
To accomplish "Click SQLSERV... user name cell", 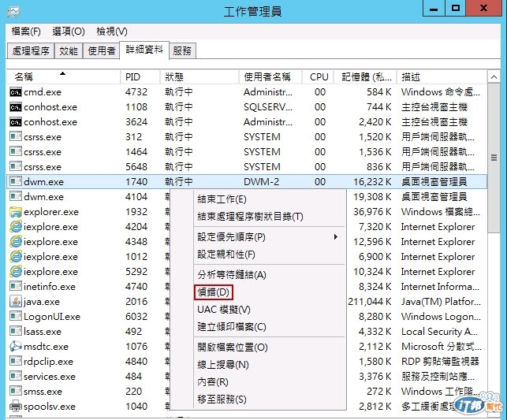I will 268,107.
